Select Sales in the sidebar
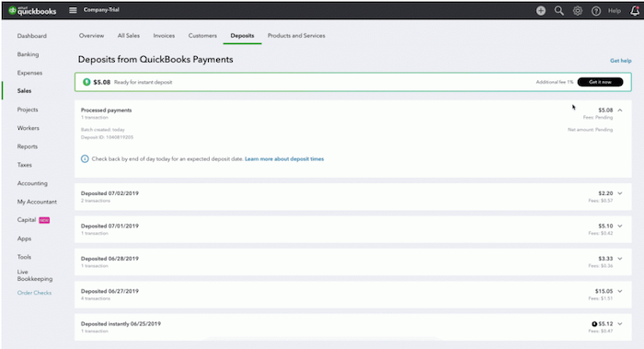Image resolution: width=644 pixels, height=349 pixels. (x=24, y=91)
